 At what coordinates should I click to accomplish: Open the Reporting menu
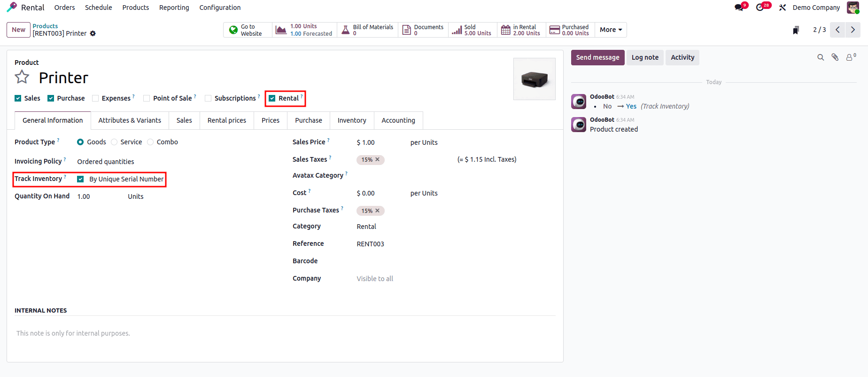click(x=174, y=8)
